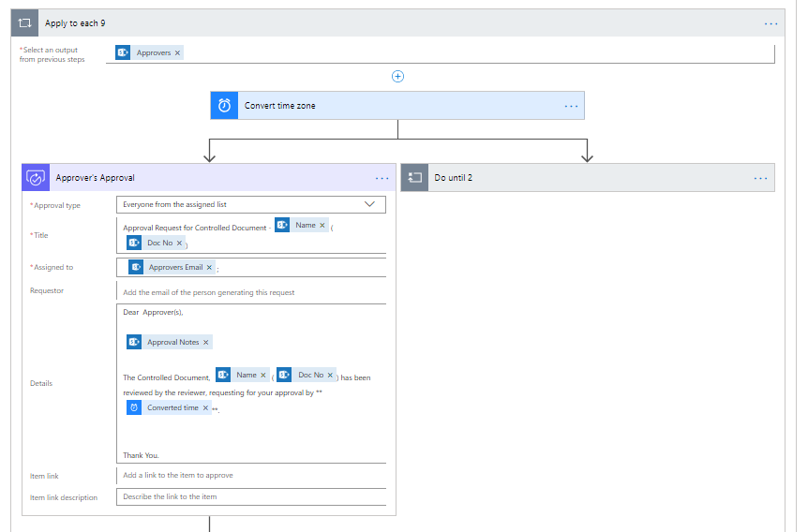Open Convert time zone options menu
This screenshot has height=532, width=808.
click(x=571, y=106)
